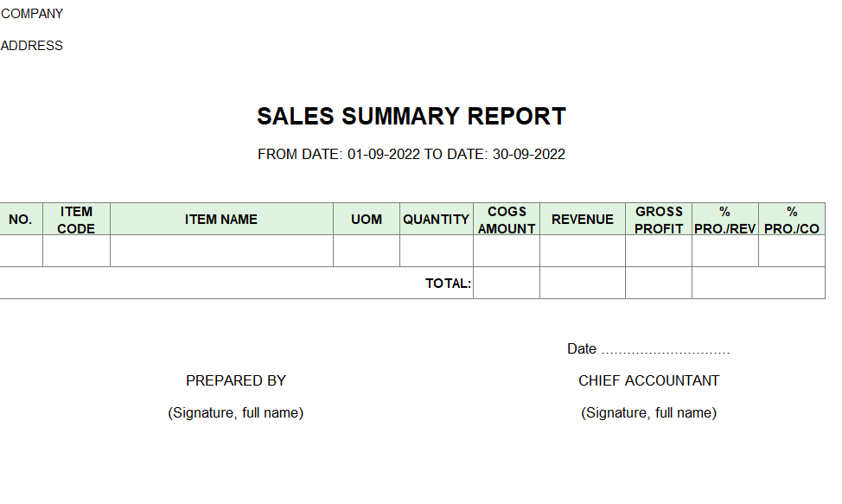This screenshot has height=504, width=842.
Task: Click the CHIEF ACCOUNTANT signature heading
Action: coord(648,380)
